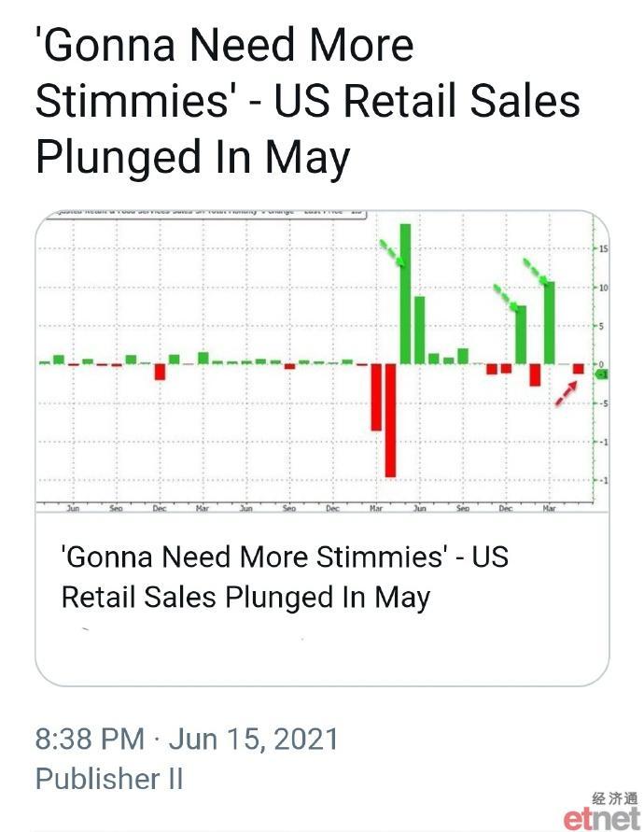644x832 pixels.
Task: Click the rightmost green dashed arrow
Action: 537,272
